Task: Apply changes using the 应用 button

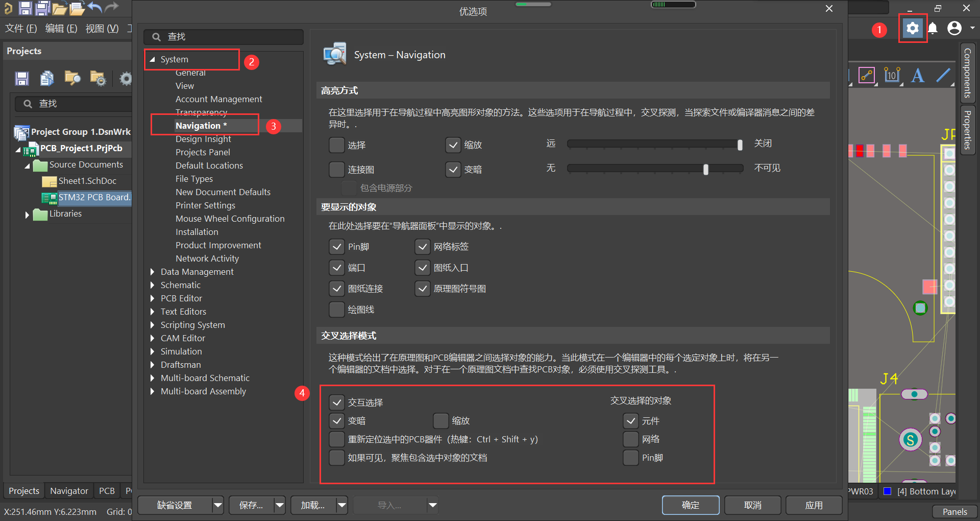Action: 814,505
